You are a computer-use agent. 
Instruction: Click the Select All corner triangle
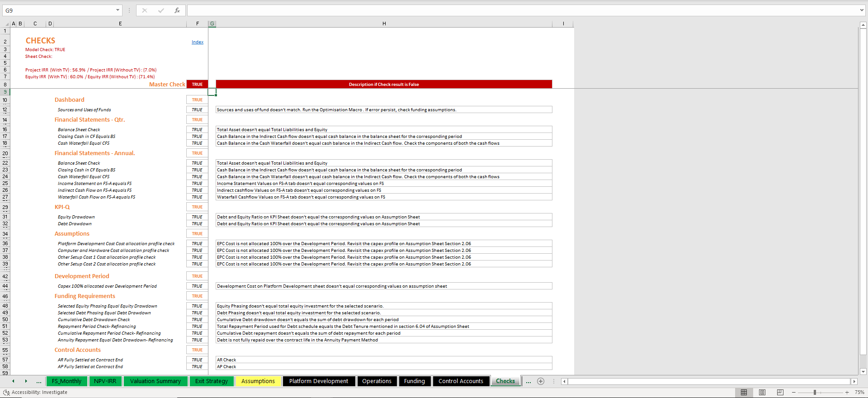(x=6, y=24)
